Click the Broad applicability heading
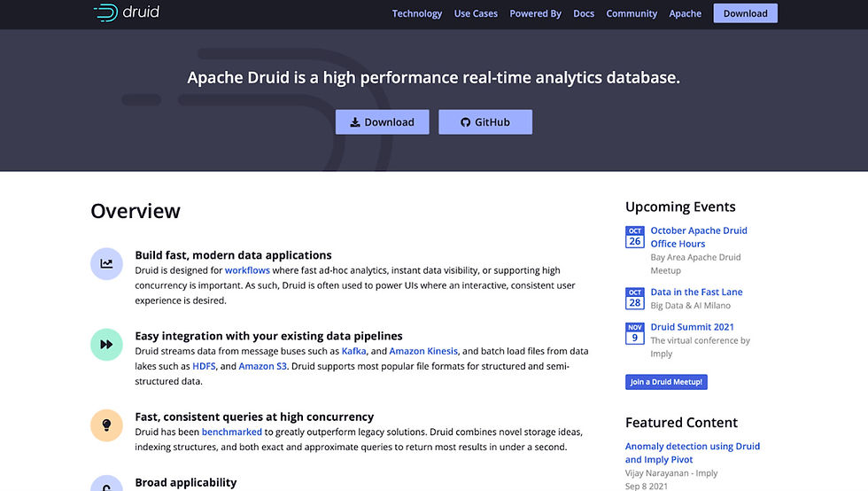Screen dimensions: 868x491 pyautogui.click(x=185, y=483)
